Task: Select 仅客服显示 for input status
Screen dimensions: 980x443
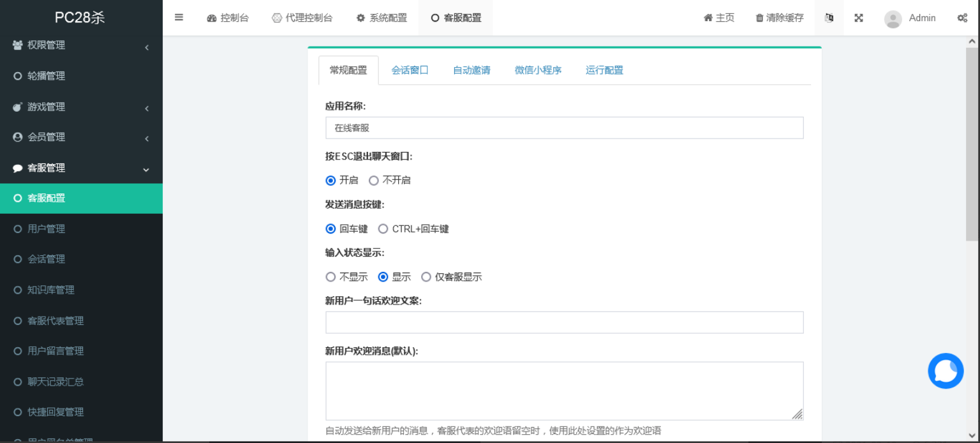Action: click(x=426, y=277)
